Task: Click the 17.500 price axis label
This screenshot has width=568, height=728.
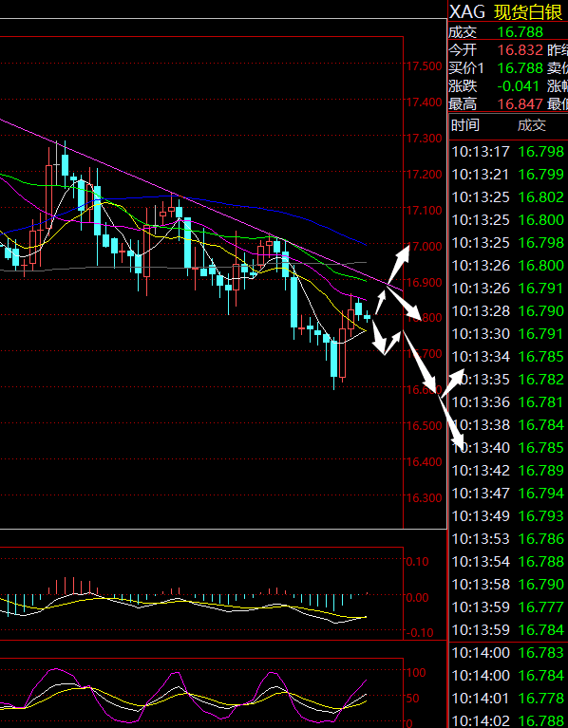Action: (x=424, y=65)
